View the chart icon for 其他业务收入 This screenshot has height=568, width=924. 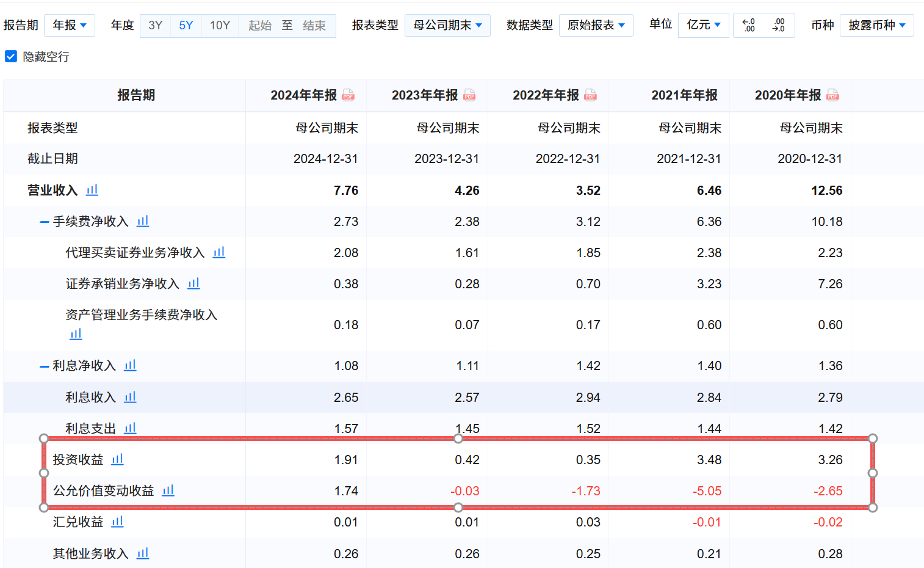point(142,553)
